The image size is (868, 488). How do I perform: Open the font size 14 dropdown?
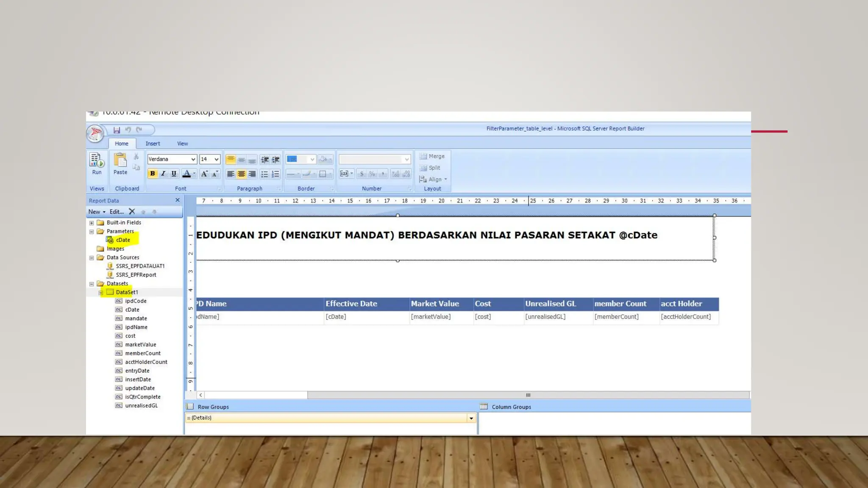[x=217, y=159]
